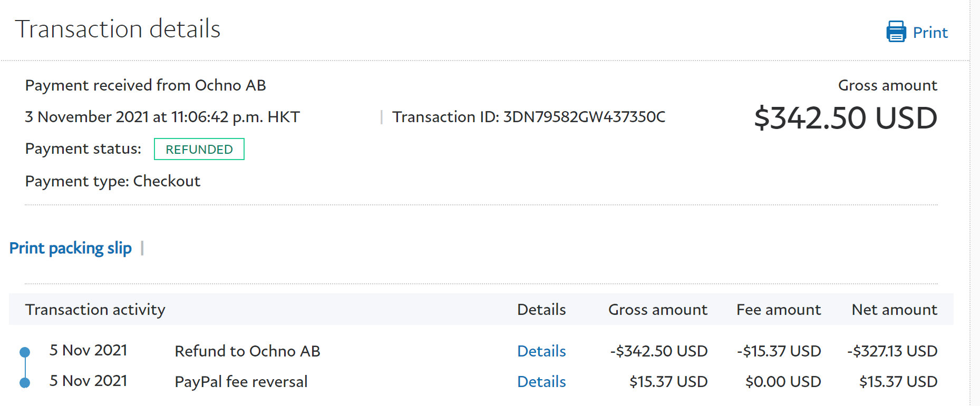Click the printer icon
The width and height of the screenshot is (980, 406).
click(x=896, y=32)
